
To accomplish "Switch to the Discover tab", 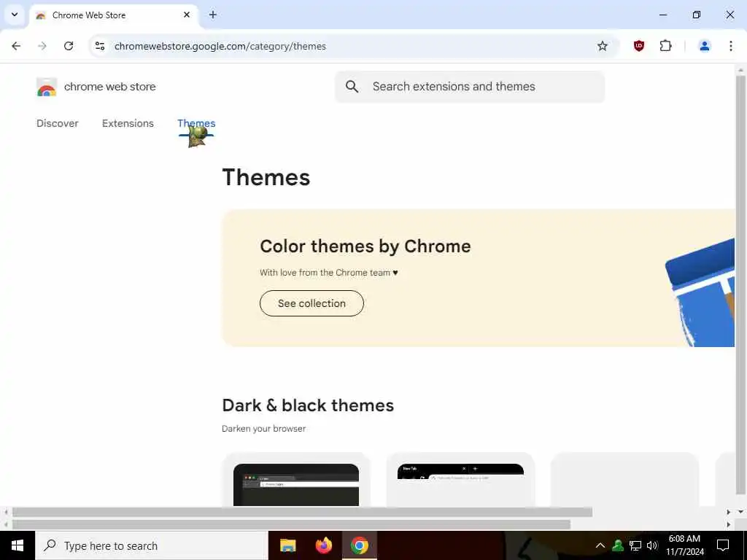I will click(57, 123).
